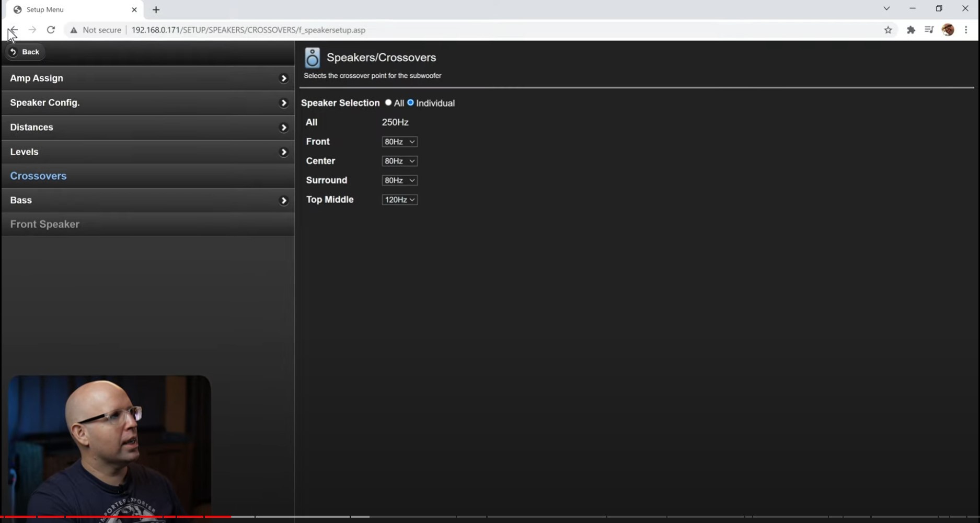
Task: Open the browser extensions puzzle icon
Action: tap(911, 30)
